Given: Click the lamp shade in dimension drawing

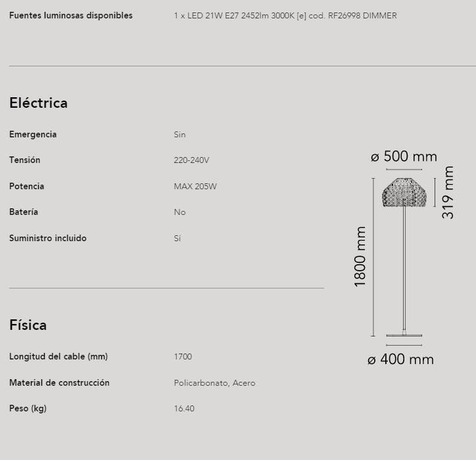Looking at the screenshot, I should (x=404, y=193).
